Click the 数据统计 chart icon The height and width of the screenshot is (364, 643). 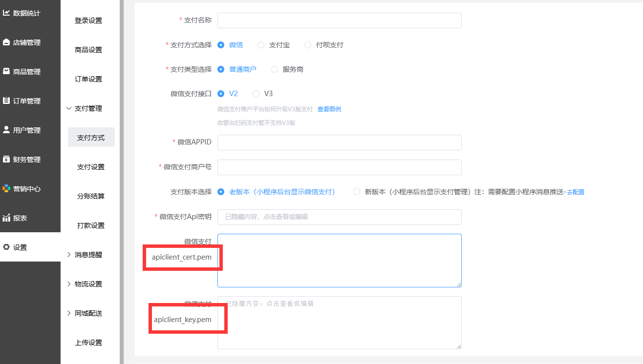tap(6, 13)
